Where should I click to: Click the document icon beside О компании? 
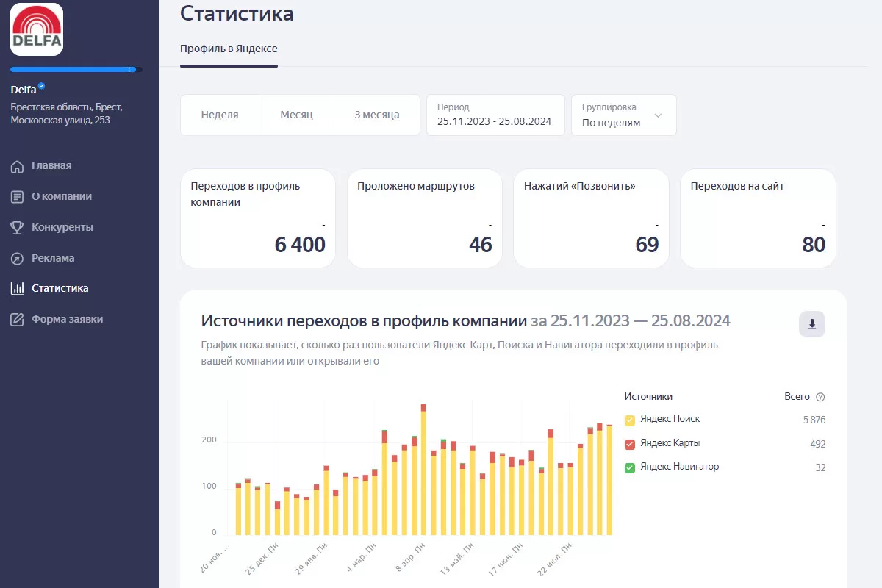point(18,197)
